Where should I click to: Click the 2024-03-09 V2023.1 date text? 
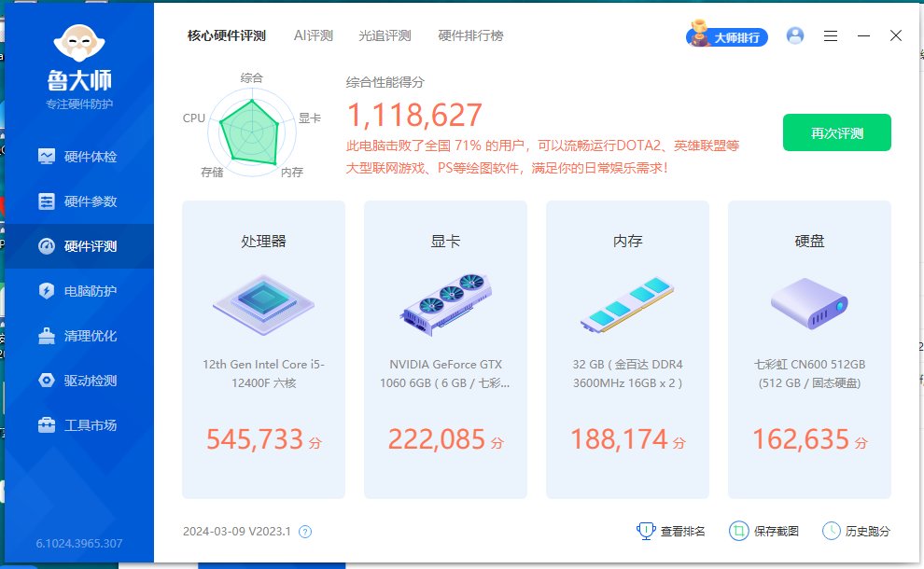237,532
